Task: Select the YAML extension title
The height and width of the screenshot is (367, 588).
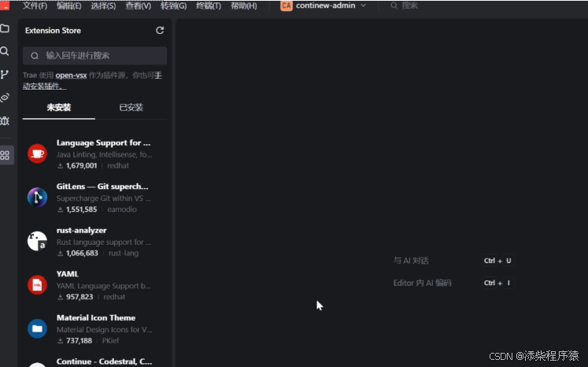Action: [x=68, y=274]
